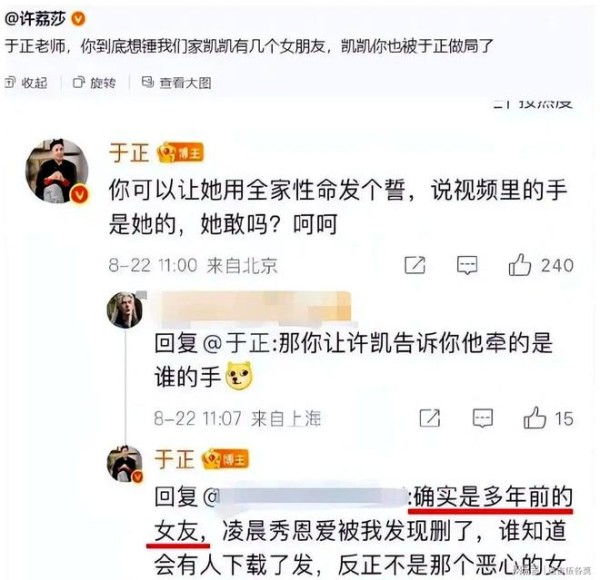Screen dimensions: 600x580
Task: Open @许荔莎 profile link
Action: 35,19
